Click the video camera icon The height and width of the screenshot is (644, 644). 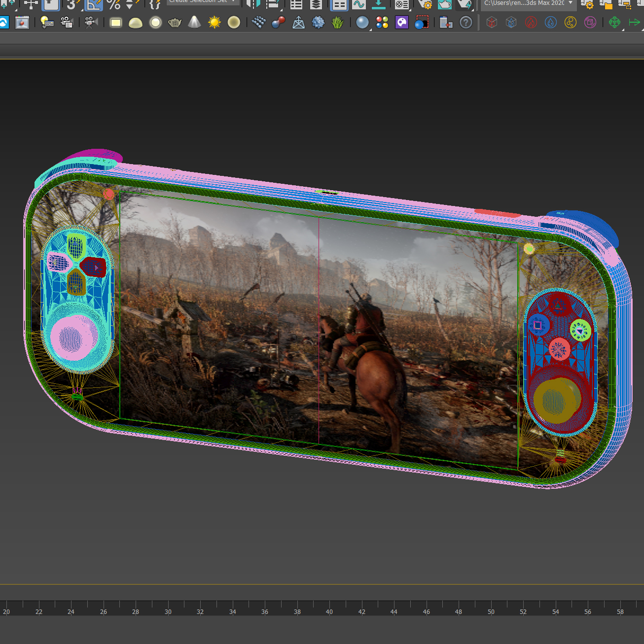point(91,23)
